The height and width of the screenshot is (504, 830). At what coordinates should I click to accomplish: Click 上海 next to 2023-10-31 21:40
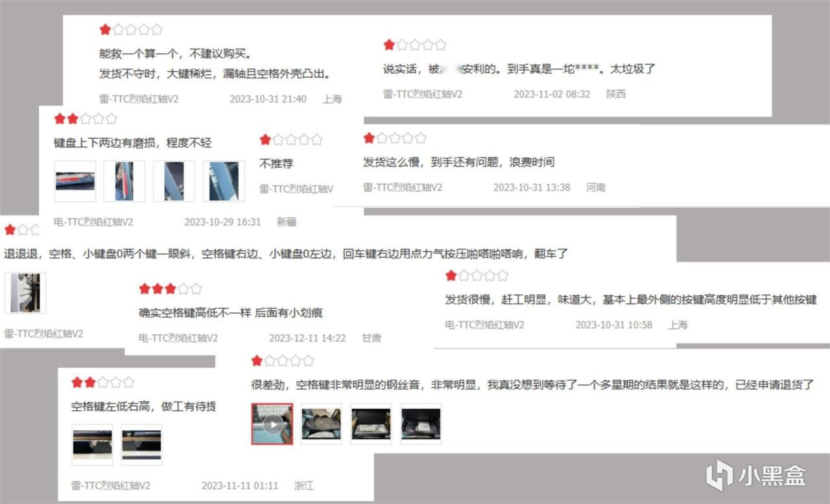(x=332, y=99)
